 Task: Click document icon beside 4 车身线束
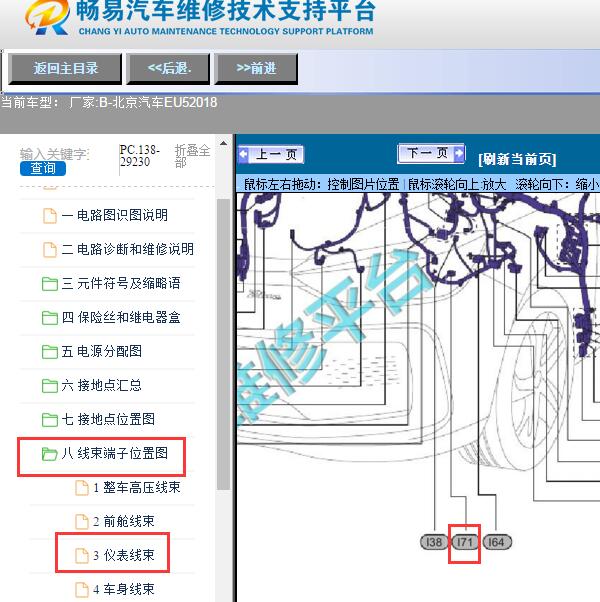82,590
